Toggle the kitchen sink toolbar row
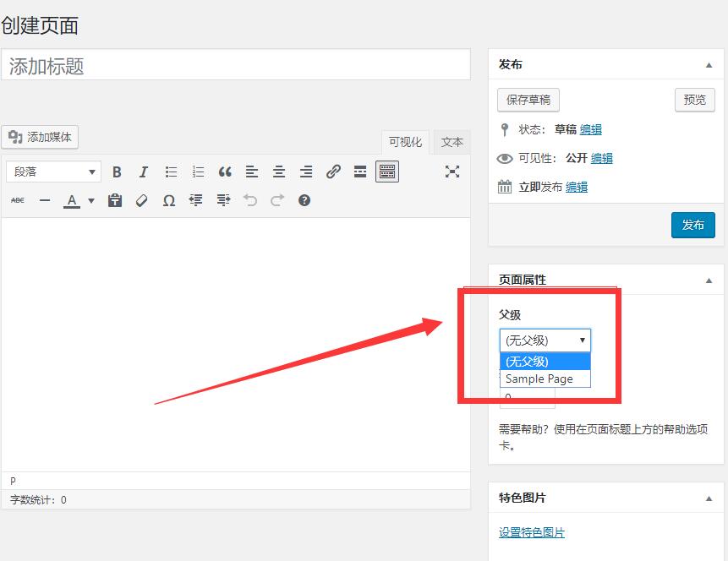728x561 pixels. point(387,172)
